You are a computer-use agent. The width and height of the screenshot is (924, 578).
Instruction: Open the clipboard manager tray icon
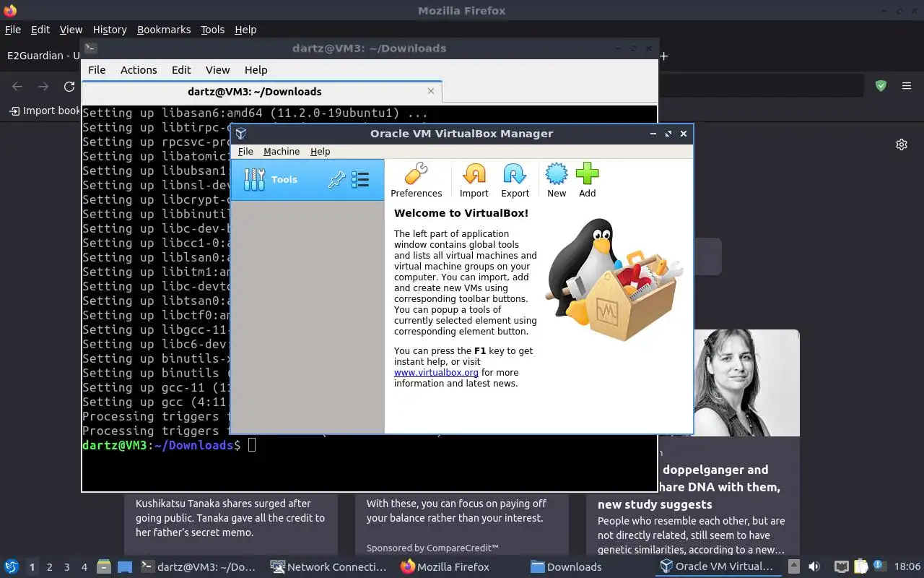pos(860,567)
